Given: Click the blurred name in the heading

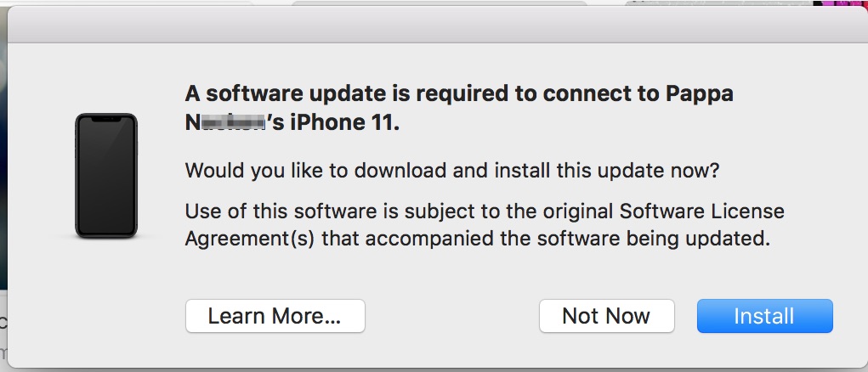Looking at the screenshot, I should (224, 122).
